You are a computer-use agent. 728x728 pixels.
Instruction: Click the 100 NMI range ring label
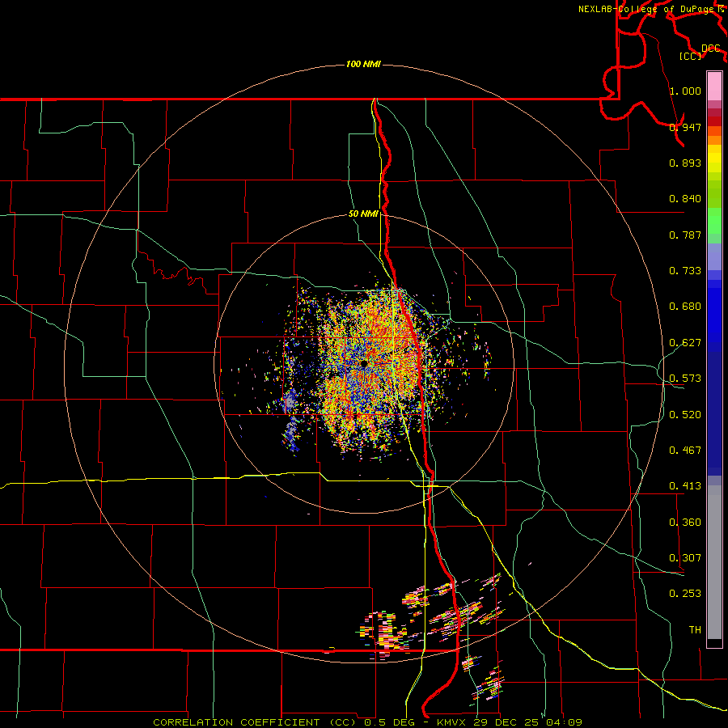[363, 64]
